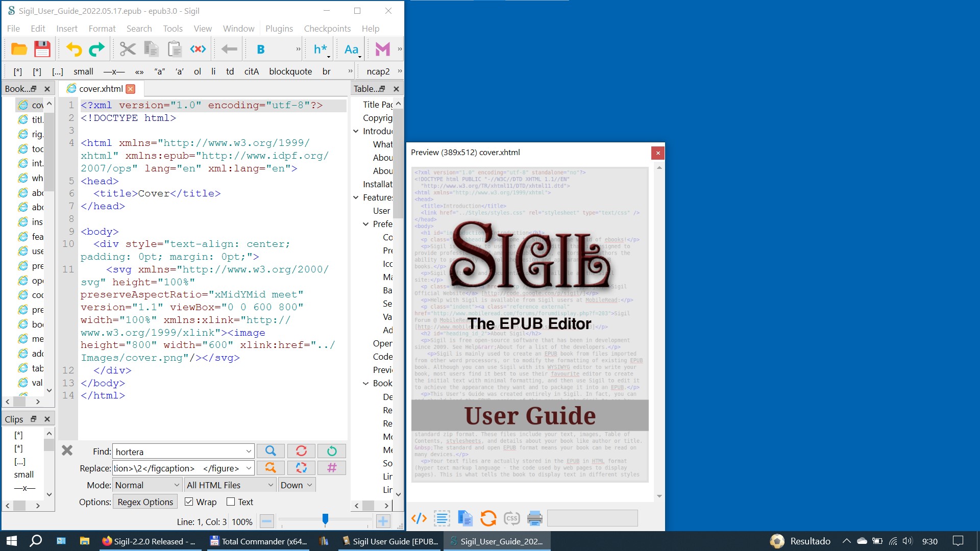The width and height of the screenshot is (980, 551).
Task: Click the orange Reload preview icon
Action: tap(488, 518)
